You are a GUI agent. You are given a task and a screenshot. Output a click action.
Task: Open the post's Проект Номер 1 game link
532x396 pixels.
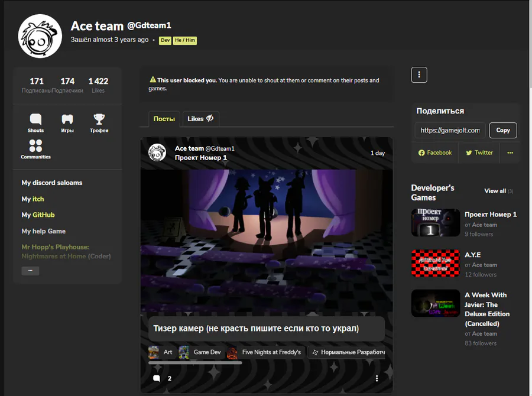click(x=201, y=157)
